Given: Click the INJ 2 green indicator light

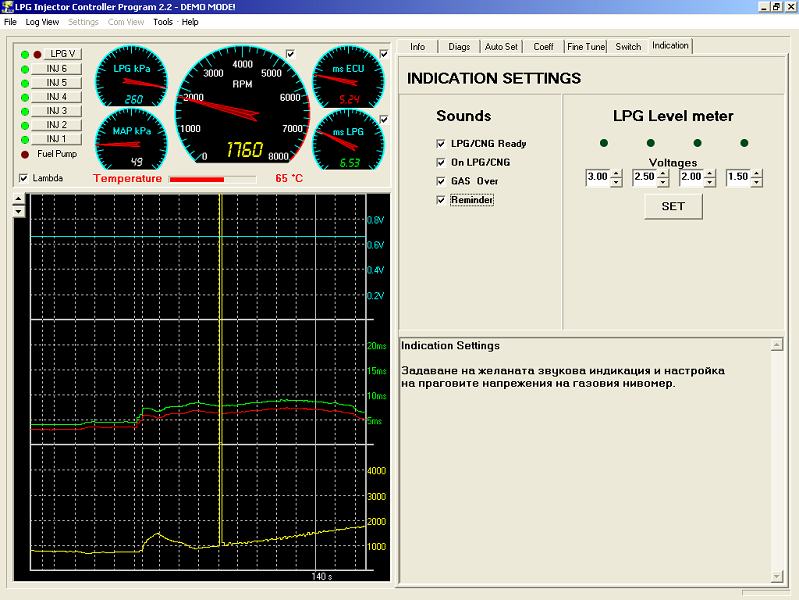Looking at the screenshot, I should click(x=25, y=125).
